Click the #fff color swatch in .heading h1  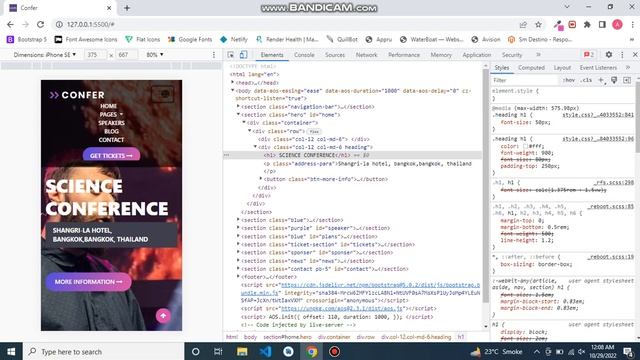point(526,146)
